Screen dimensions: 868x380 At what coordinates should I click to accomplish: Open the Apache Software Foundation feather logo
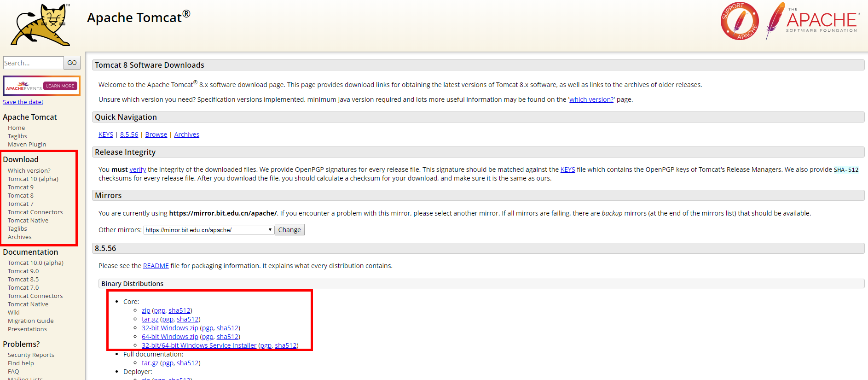tap(812, 21)
